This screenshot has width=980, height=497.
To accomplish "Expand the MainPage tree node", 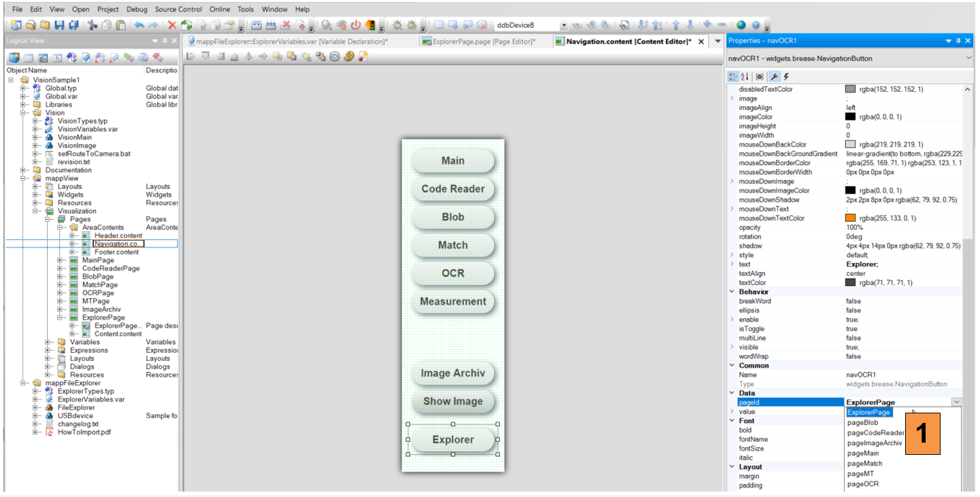I will pos(61,260).
